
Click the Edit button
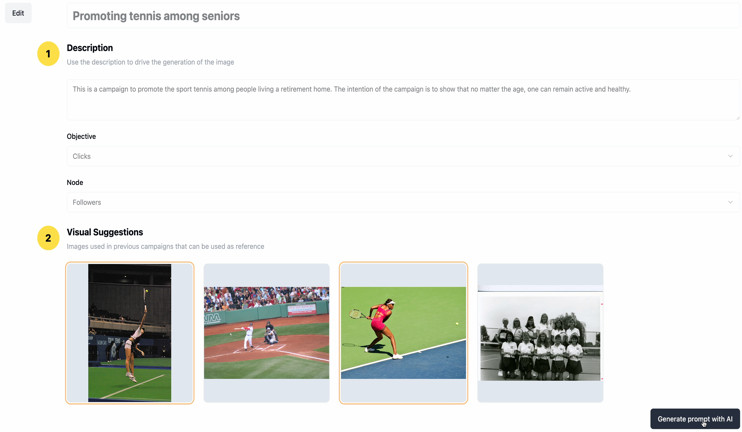click(x=18, y=13)
